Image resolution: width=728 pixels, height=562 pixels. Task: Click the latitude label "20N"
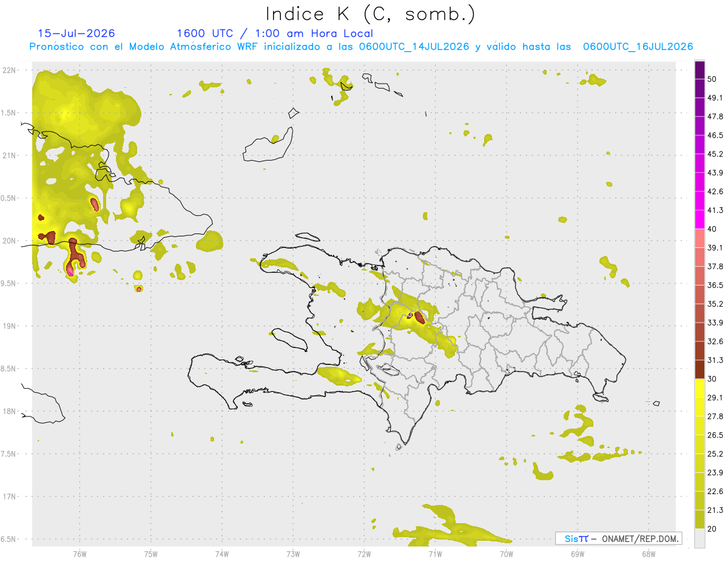click(x=10, y=241)
